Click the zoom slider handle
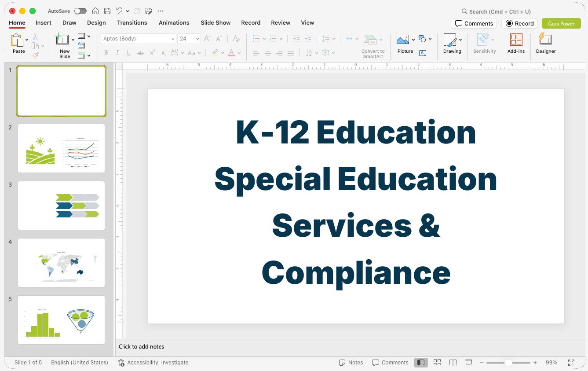The width and height of the screenshot is (588, 371). pos(508,363)
